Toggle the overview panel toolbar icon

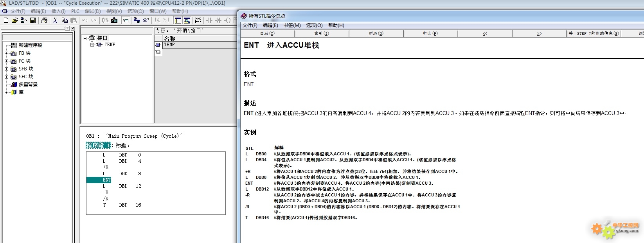178,20
